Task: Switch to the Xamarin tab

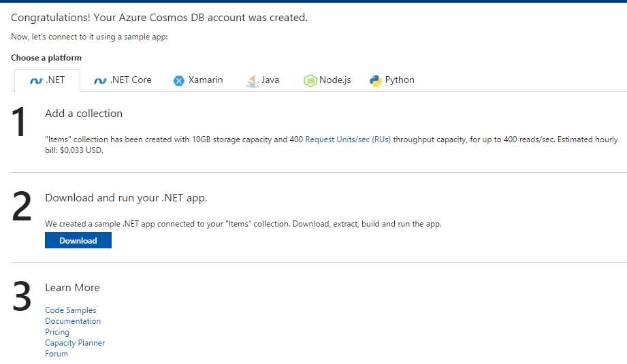Action: 198,80
